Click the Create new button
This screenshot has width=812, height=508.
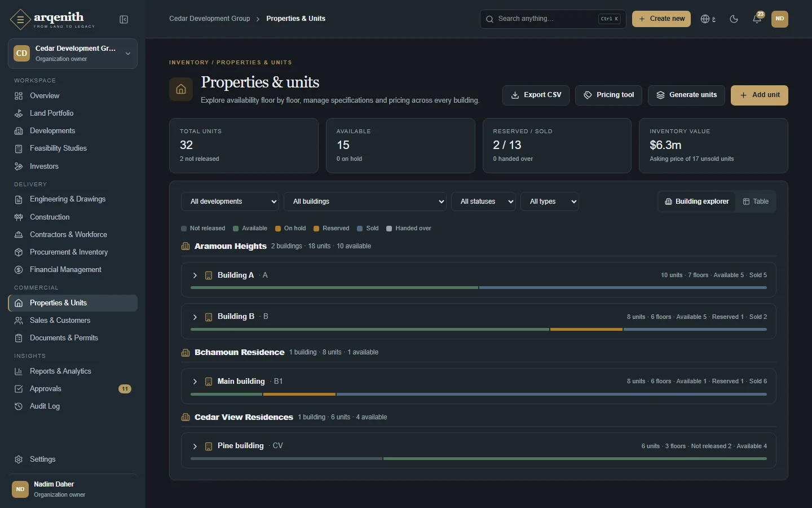click(661, 19)
